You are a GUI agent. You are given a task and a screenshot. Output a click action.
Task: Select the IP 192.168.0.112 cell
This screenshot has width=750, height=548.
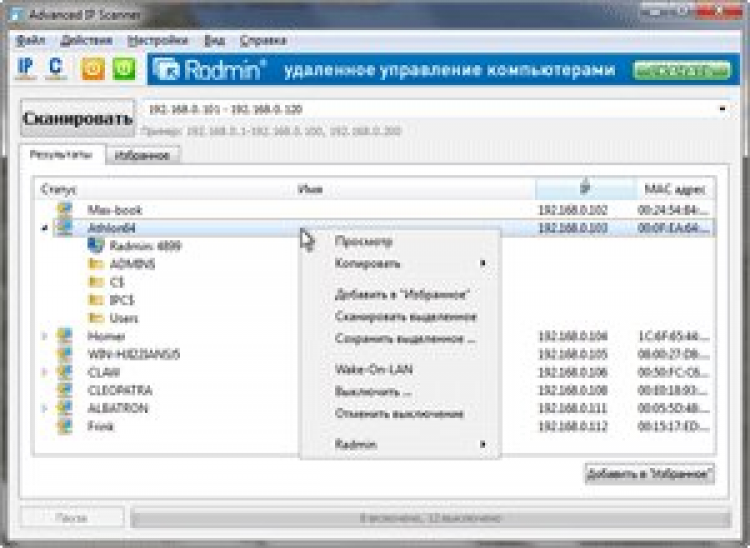tap(573, 427)
